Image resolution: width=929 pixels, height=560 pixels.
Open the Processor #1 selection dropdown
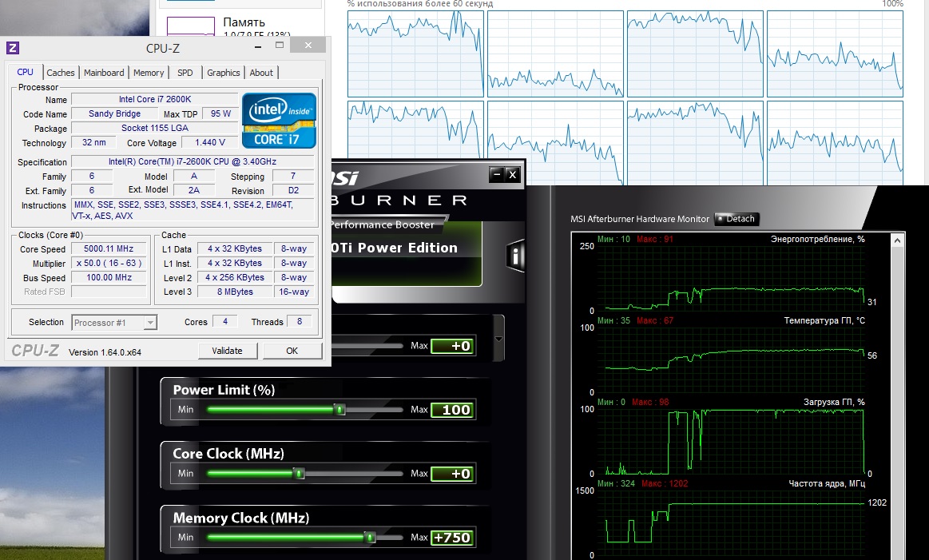114,323
